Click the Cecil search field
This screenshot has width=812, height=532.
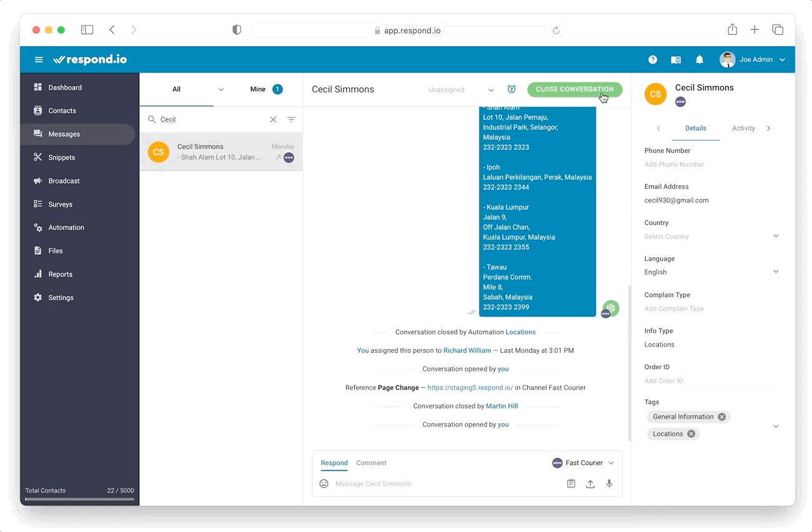(x=212, y=120)
